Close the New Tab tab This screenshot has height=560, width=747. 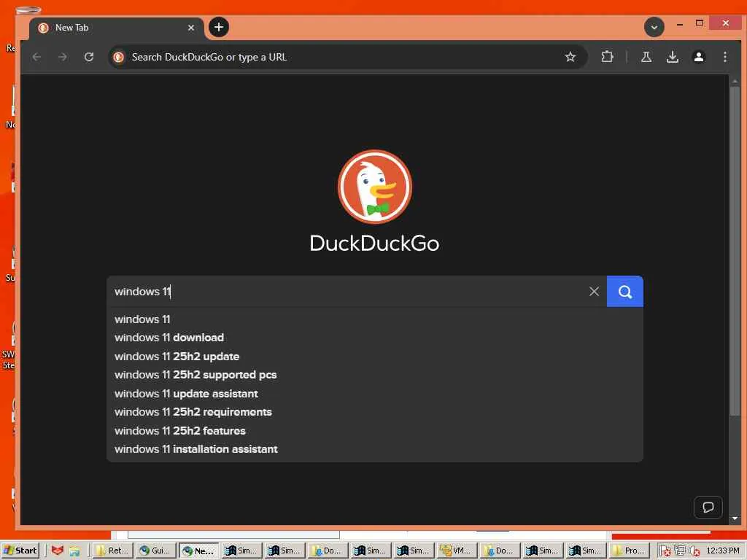pyautogui.click(x=191, y=28)
